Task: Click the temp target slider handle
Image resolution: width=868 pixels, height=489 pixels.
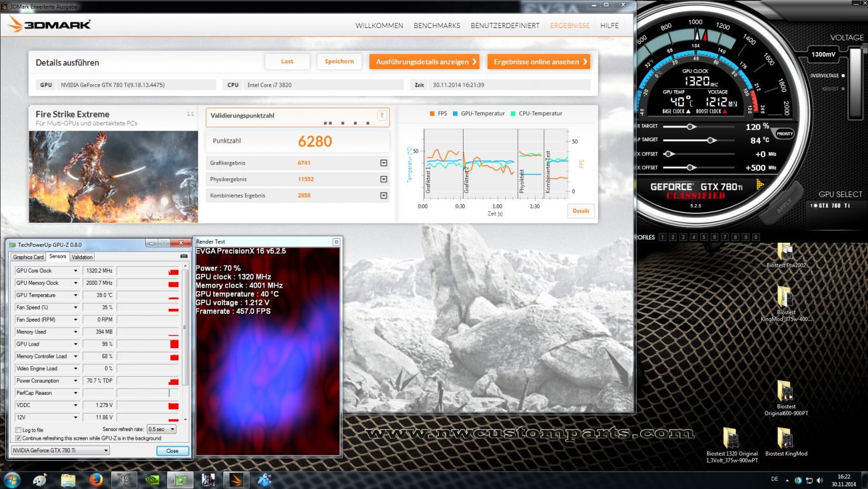Action: [x=711, y=140]
